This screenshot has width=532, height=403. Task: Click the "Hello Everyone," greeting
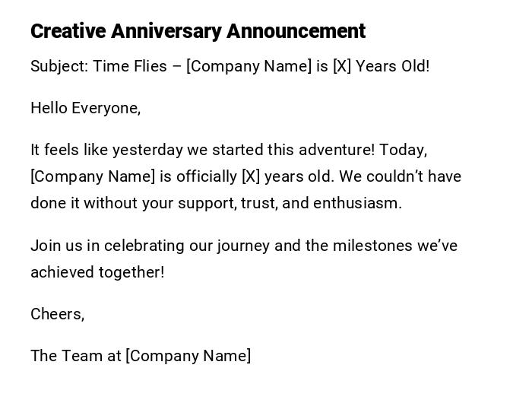85,108
